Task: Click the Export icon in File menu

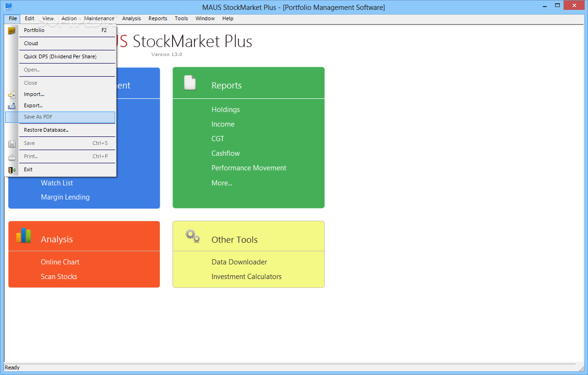Action: pyautogui.click(x=12, y=106)
